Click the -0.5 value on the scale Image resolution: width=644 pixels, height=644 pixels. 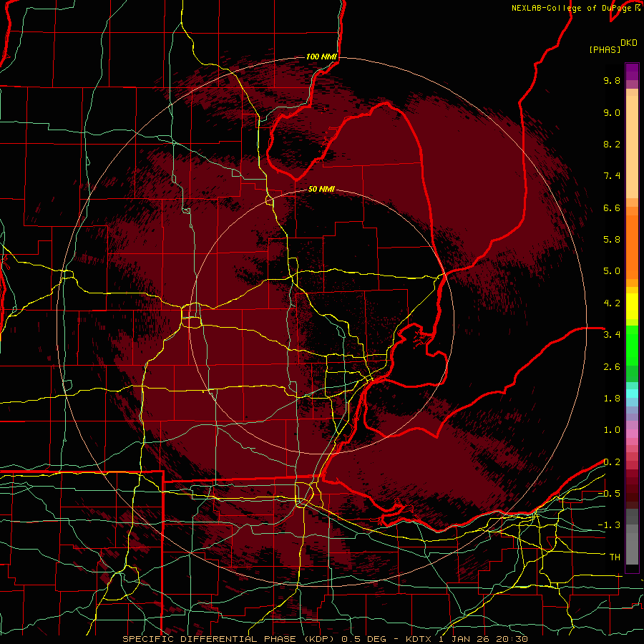tap(609, 494)
